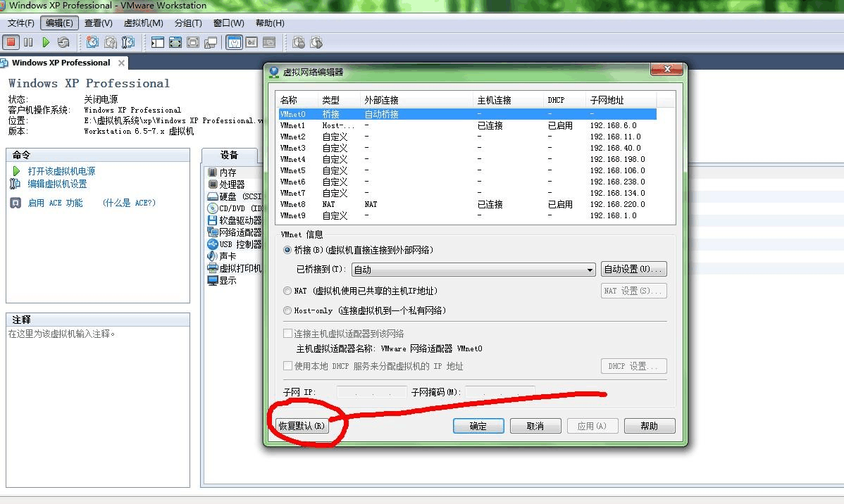Check 使用本地 DHCP 服务 checkbox
844x504 pixels.
point(288,366)
